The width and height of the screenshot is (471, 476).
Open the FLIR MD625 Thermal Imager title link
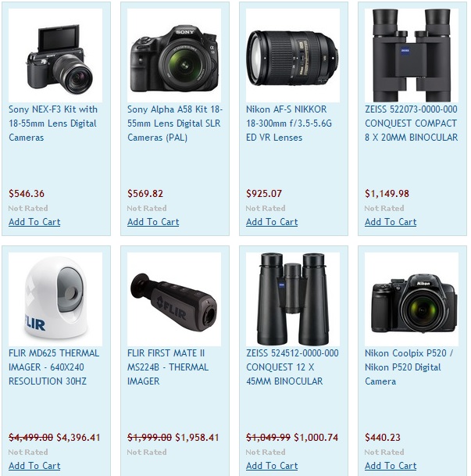[x=54, y=367]
